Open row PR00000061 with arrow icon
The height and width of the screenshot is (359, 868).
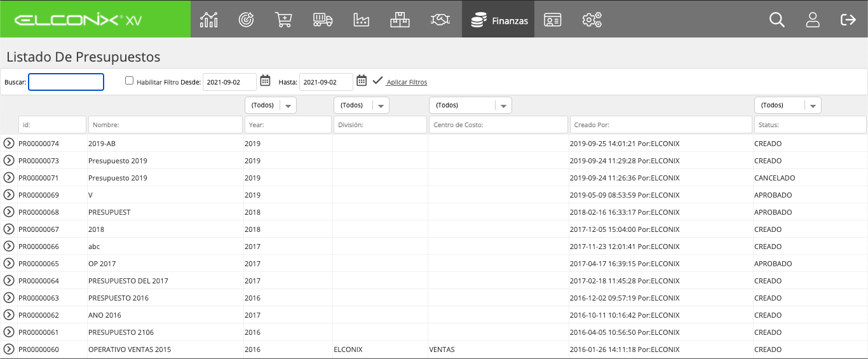pos(9,332)
